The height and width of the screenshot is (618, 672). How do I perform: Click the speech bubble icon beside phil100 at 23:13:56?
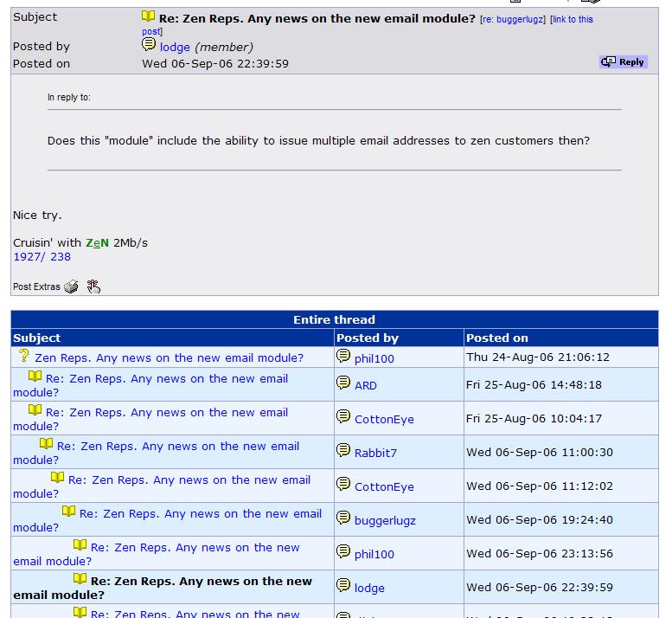[x=342, y=551]
